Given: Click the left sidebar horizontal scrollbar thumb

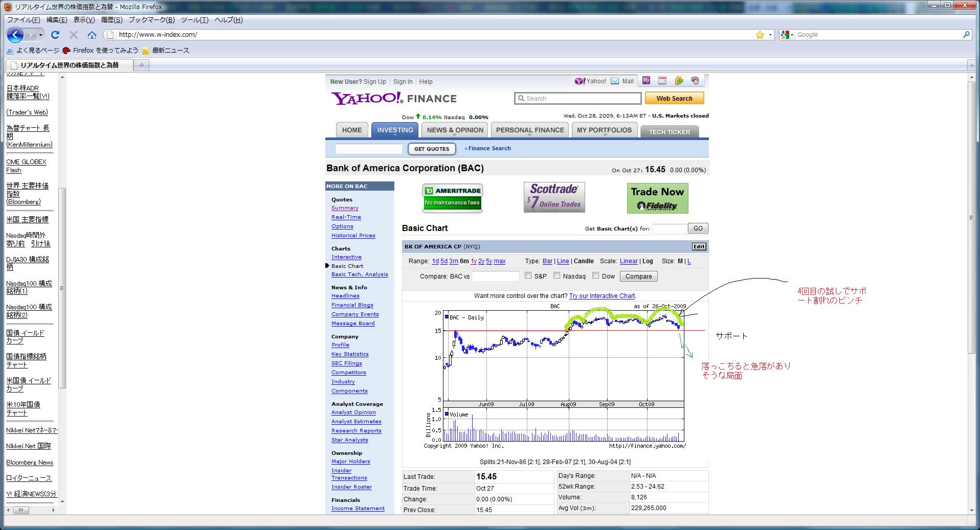Looking at the screenshot, I should pyautogui.click(x=21, y=510).
